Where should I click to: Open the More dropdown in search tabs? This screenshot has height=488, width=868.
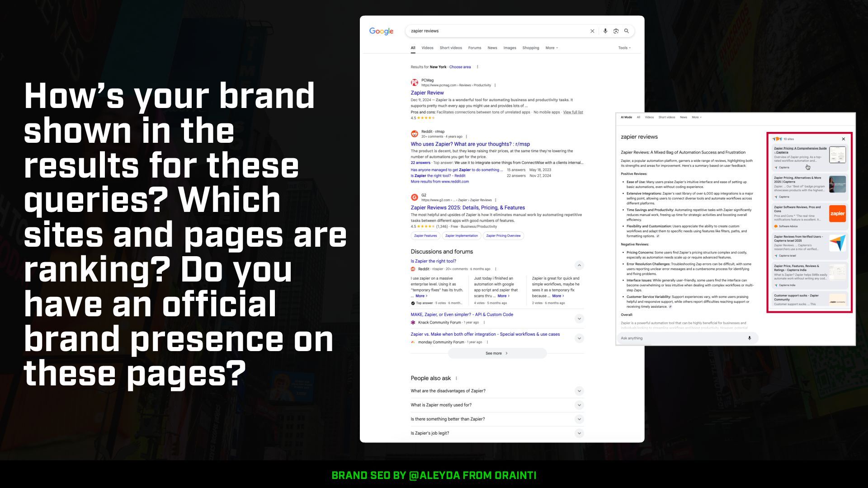point(552,48)
